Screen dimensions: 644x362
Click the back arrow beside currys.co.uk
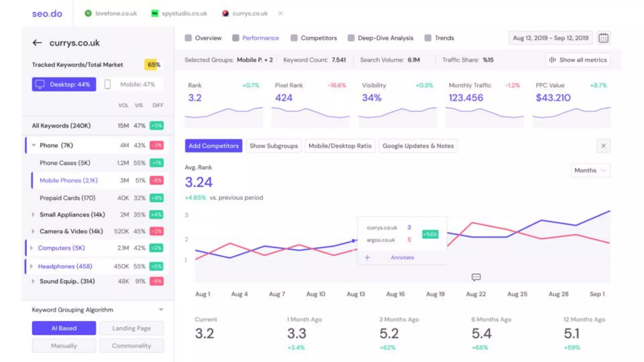point(37,43)
